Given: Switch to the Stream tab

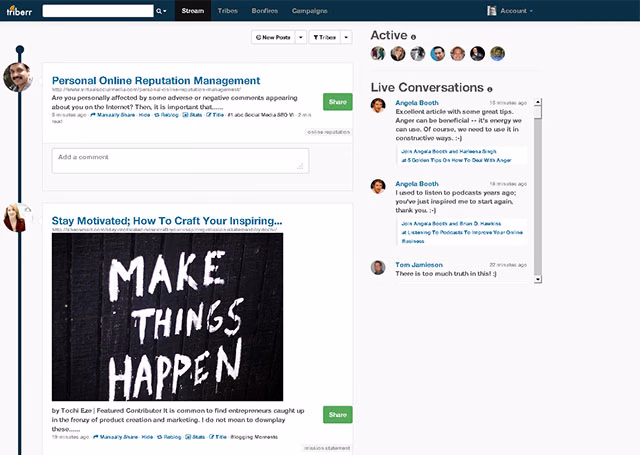Looking at the screenshot, I should [x=193, y=11].
